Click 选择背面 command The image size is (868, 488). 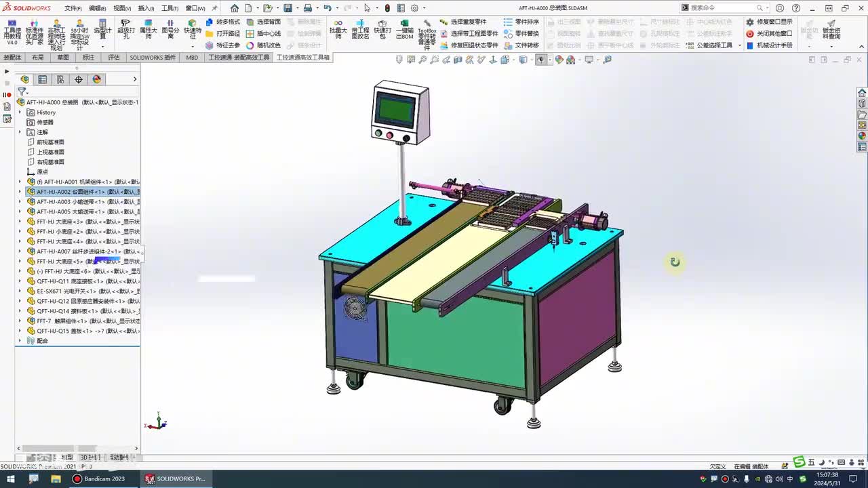[x=263, y=22]
